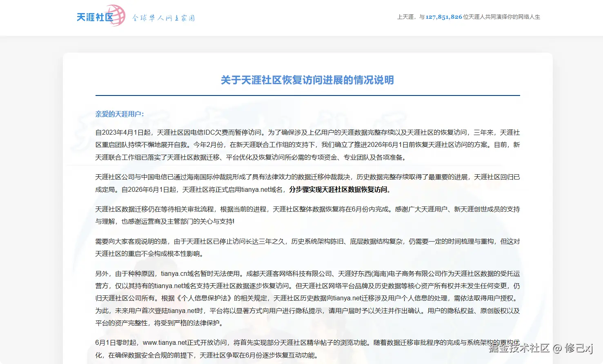Image resolution: width=603 pixels, height=364 pixels.
Task: Click the 天涯社区 globe logo
Action: pos(101,16)
